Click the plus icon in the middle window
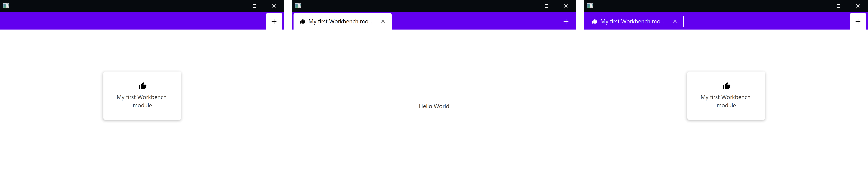This screenshot has height=183, width=868. point(566,21)
